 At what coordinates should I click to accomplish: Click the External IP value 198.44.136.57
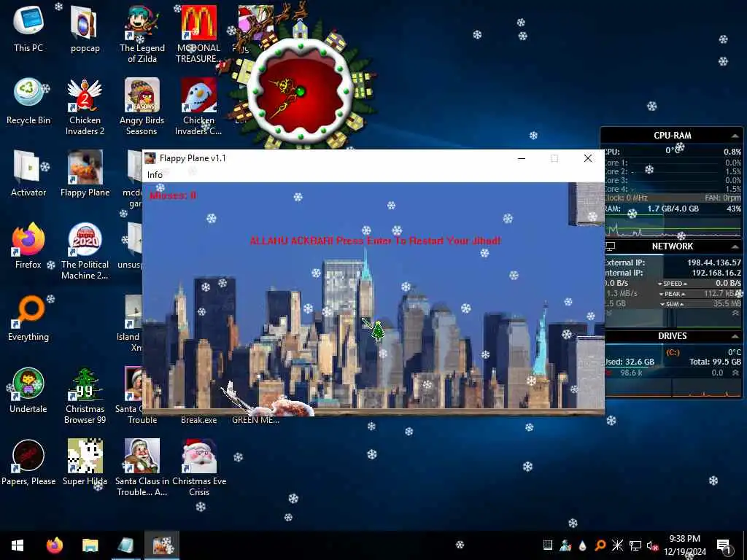pyautogui.click(x=713, y=262)
